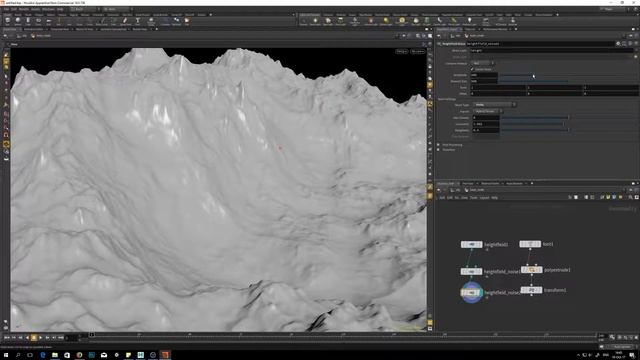Open network editor View menu
640x360 pixels.
click(464, 198)
